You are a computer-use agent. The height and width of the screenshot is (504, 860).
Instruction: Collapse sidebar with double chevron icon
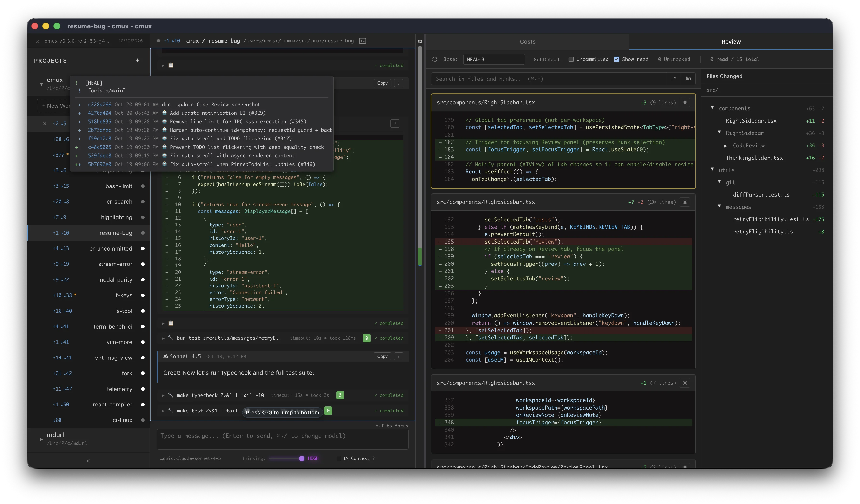(88, 461)
